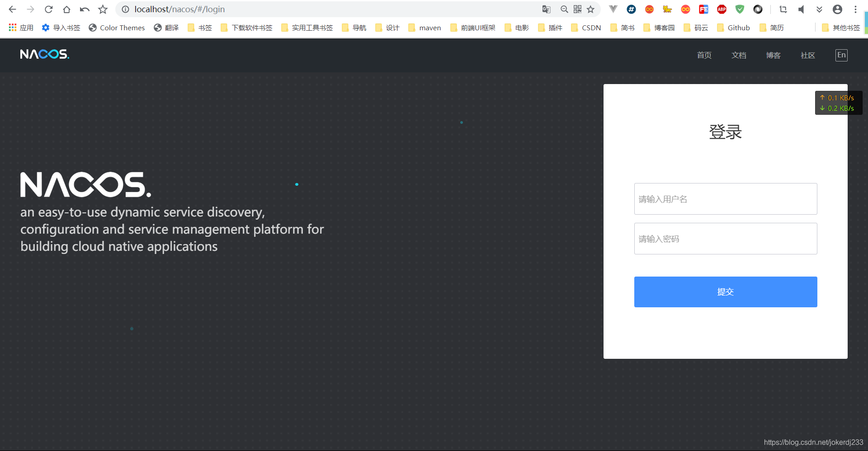Expand the 前端UI框架 bookmark folder
The width and height of the screenshot is (868, 451).
click(473, 28)
